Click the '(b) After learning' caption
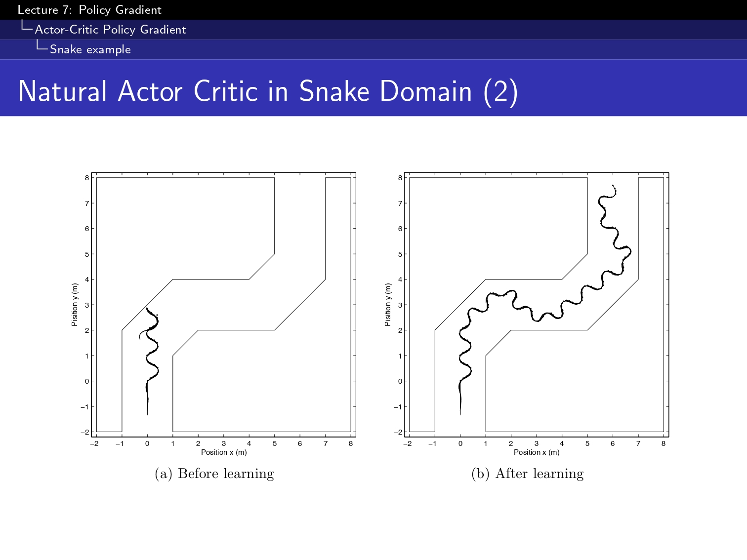This screenshot has height=560, width=747. (x=528, y=474)
